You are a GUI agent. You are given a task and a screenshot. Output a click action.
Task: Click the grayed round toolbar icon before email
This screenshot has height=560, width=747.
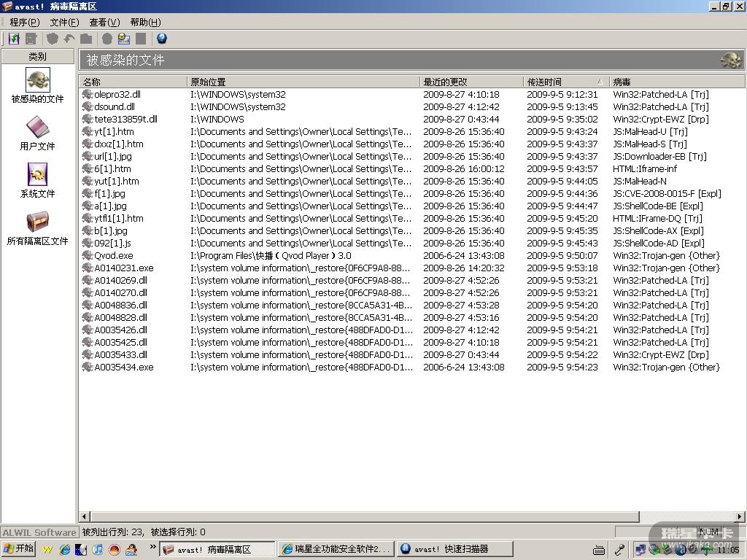click(107, 39)
